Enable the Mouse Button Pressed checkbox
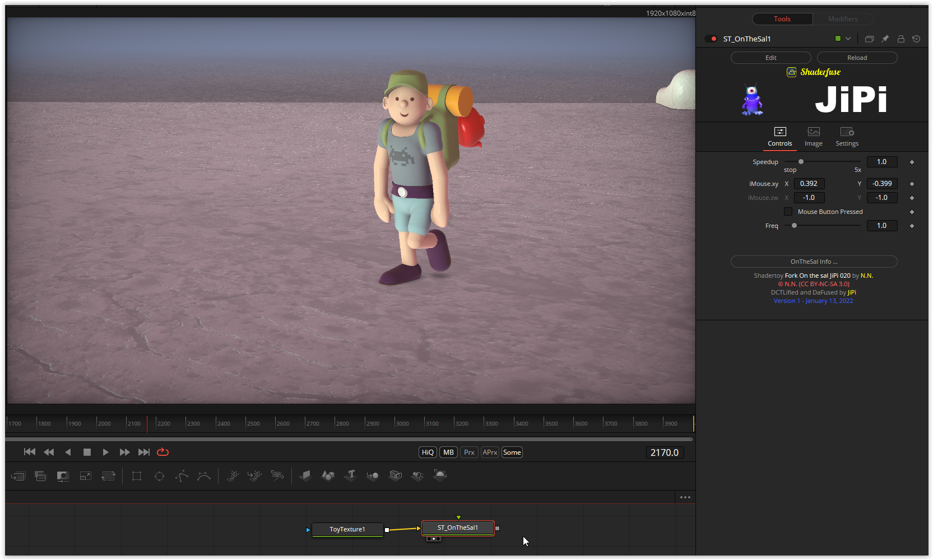The width and height of the screenshot is (933, 560). pos(788,212)
